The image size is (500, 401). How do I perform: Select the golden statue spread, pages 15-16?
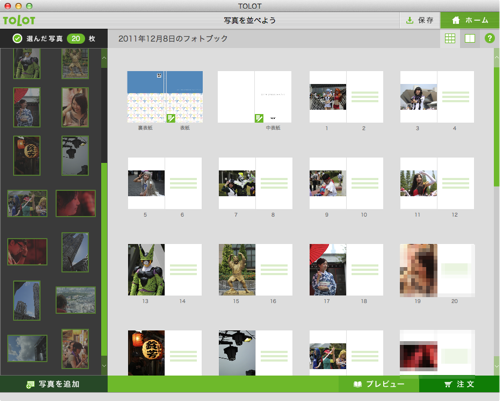coord(255,270)
